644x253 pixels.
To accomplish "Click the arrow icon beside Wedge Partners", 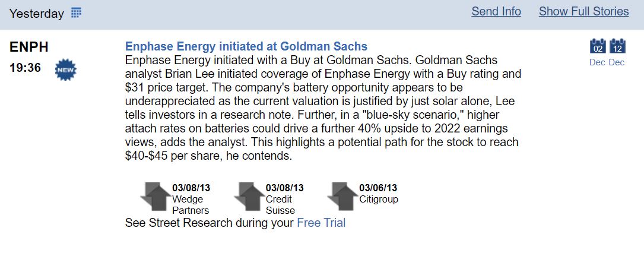I will point(156,197).
